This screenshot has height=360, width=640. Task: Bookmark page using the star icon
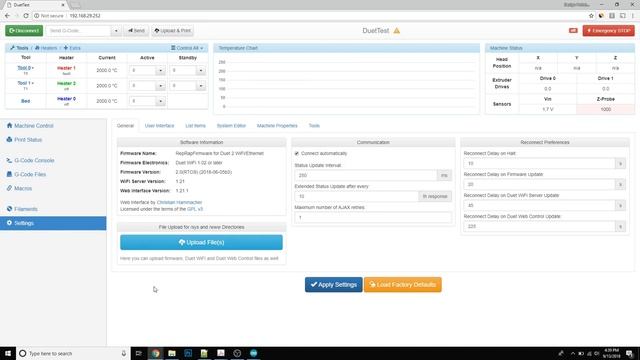[591, 16]
